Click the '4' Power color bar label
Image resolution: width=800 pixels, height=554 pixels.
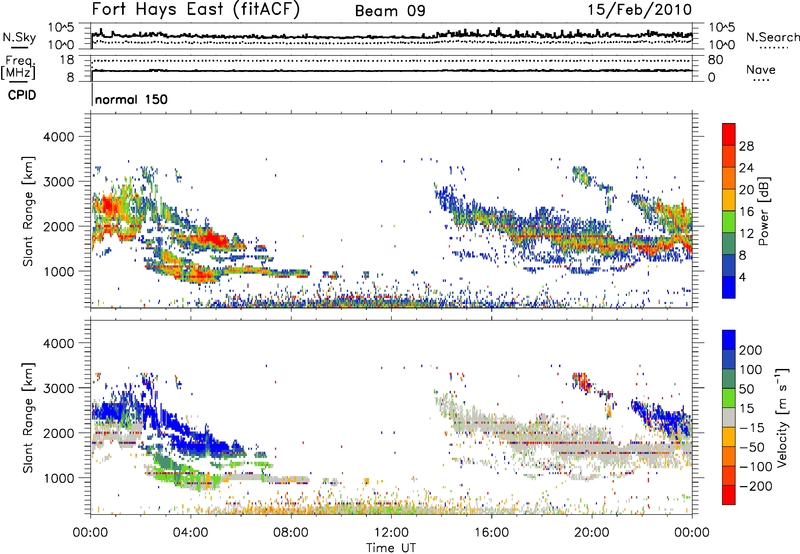[x=742, y=277]
